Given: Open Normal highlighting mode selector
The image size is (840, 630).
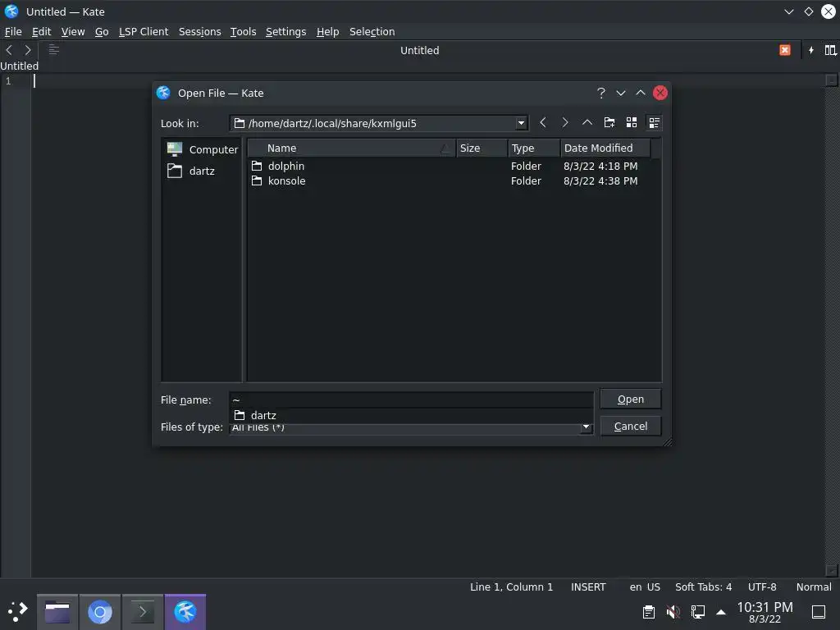Looking at the screenshot, I should (x=814, y=587).
